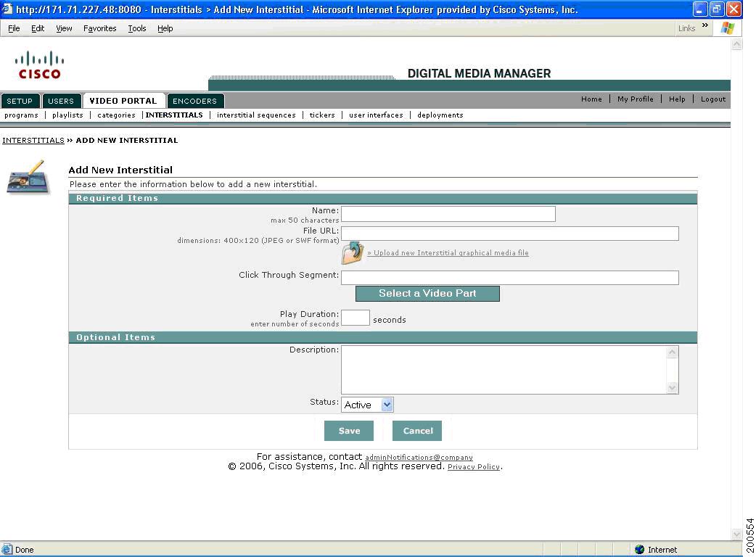Screen dimensions: 756x557
Task: Click the File URL input field
Action: pyautogui.click(x=510, y=234)
